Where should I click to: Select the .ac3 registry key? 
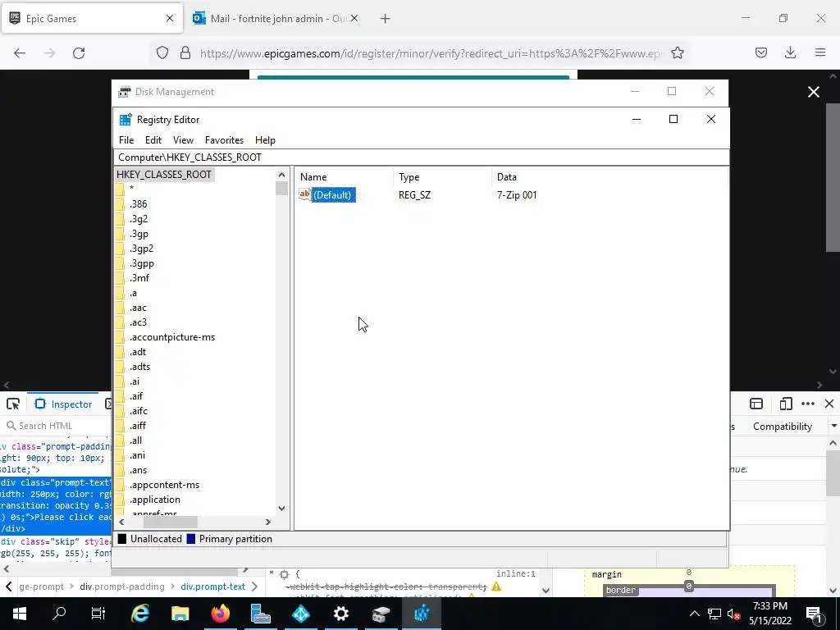point(138,322)
